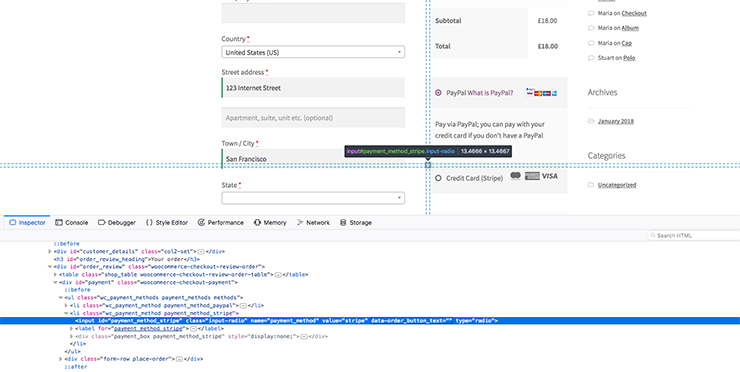
Task: Click the Street address field
Action: tap(313, 88)
